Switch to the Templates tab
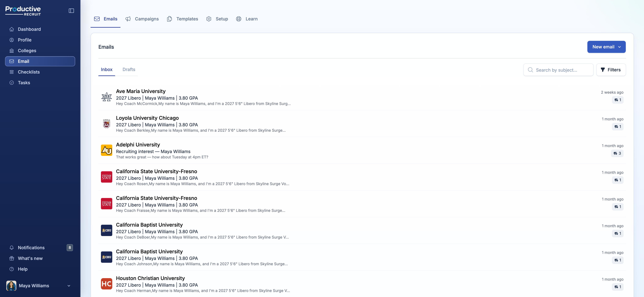Image resolution: width=644 pixels, height=297 pixels. pyautogui.click(x=183, y=19)
